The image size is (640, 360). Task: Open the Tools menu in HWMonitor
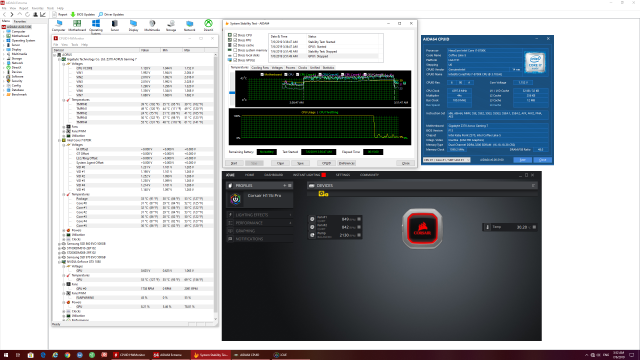pos(75,44)
